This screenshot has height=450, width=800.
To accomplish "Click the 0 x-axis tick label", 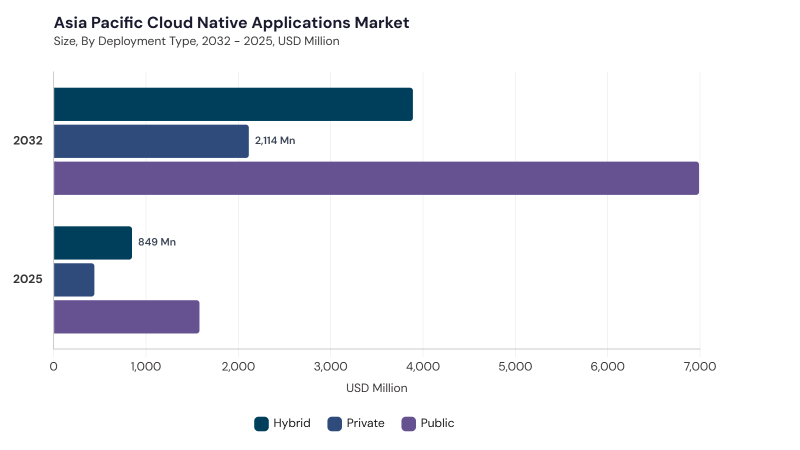I will (x=54, y=366).
